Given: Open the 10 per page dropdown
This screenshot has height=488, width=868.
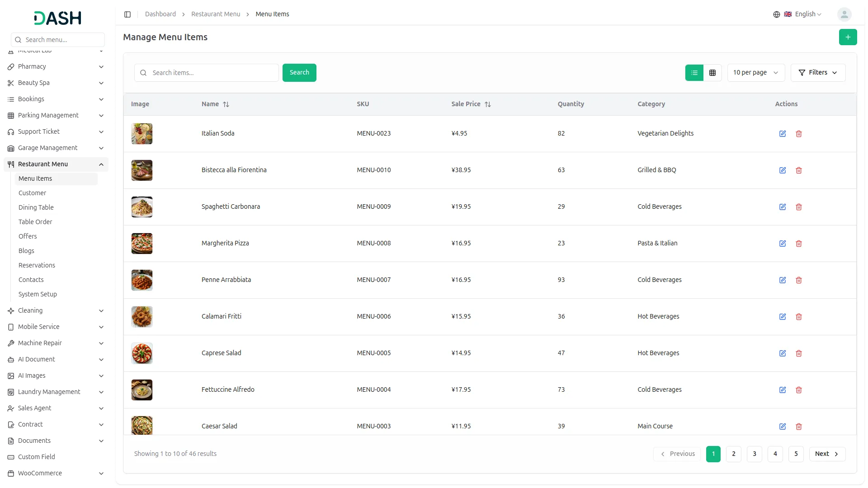Looking at the screenshot, I should [755, 73].
